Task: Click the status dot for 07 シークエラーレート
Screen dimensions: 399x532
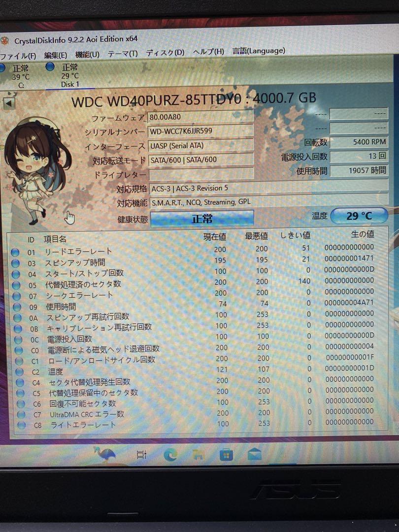Action: [x=16, y=296]
